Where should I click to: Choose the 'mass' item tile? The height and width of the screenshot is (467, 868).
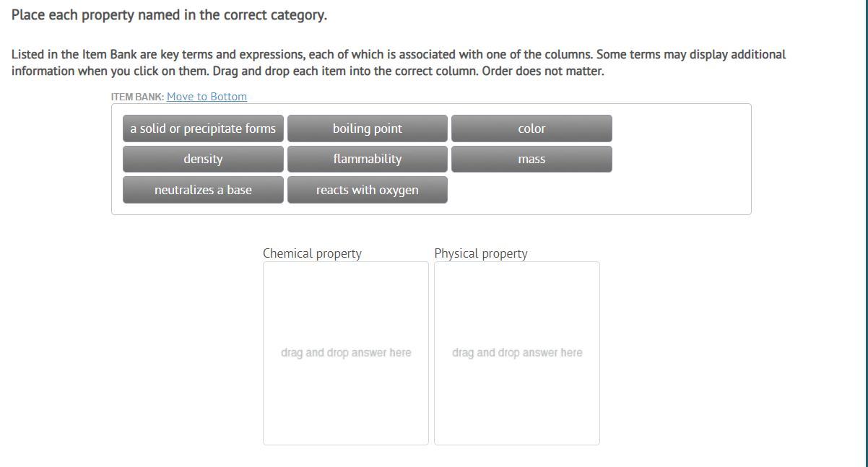531,159
